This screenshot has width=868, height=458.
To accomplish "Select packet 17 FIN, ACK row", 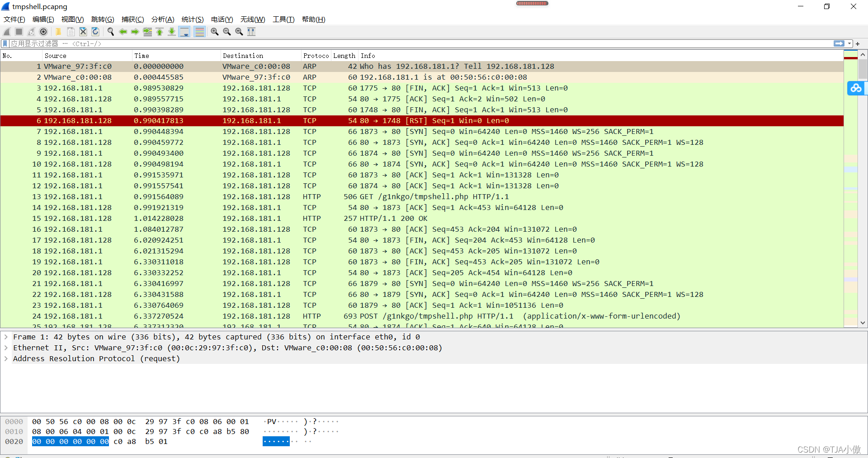I will (422, 240).
